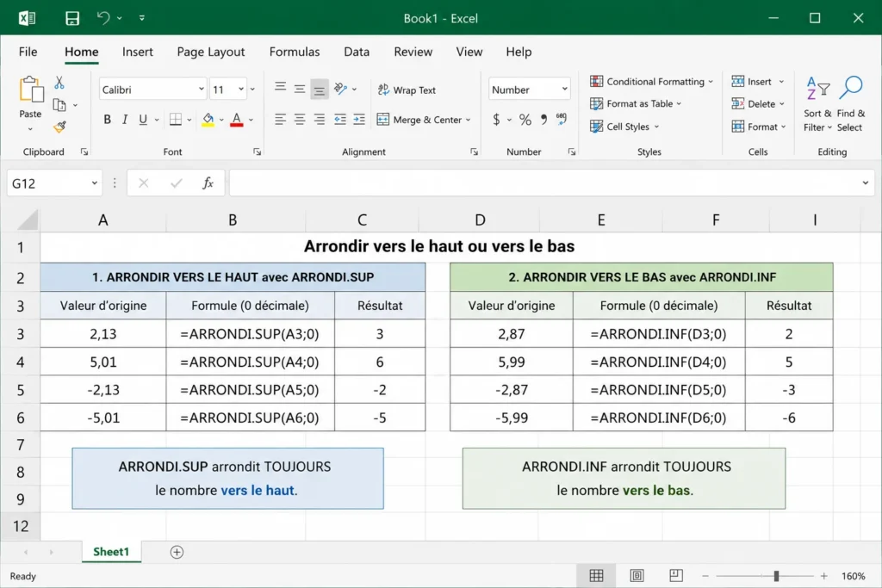
Task: Click the Top Align icon
Action: (280, 88)
